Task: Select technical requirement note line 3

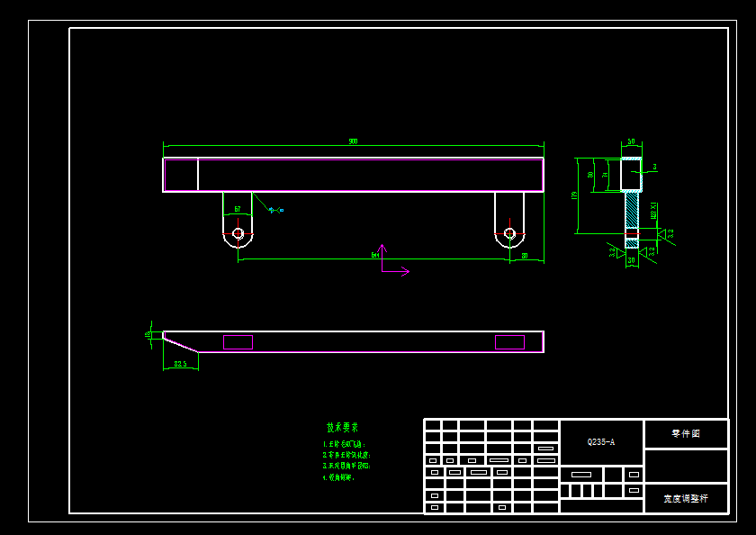Action: coord(346,466)
